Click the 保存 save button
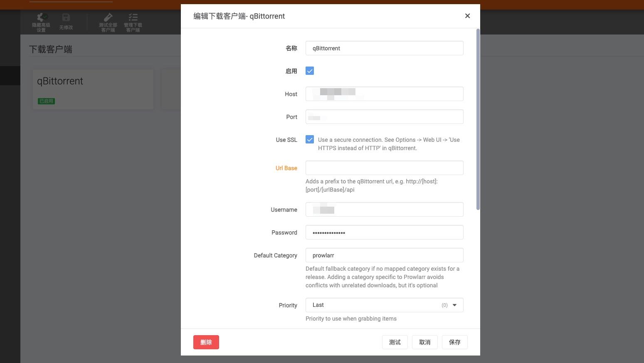644x363 pixels. point(455,342)
